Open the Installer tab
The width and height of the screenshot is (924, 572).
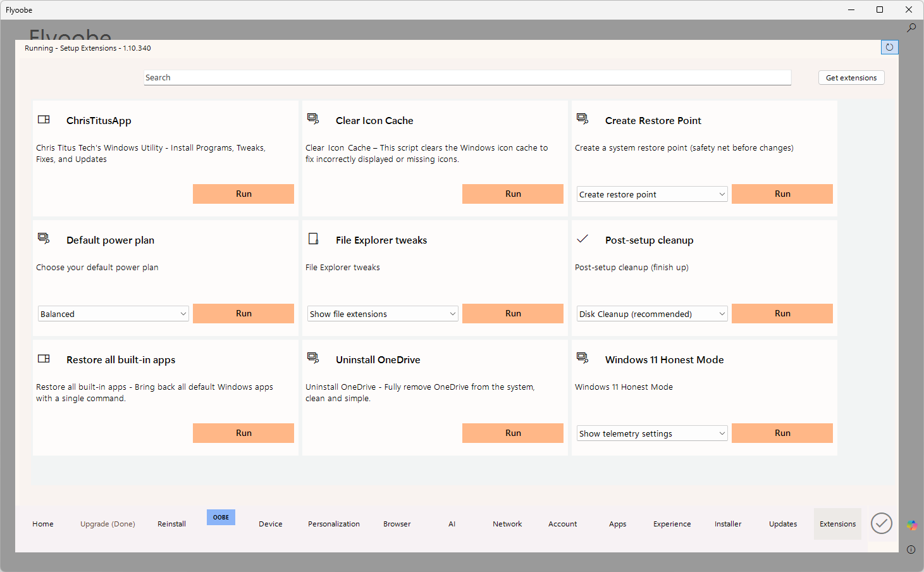pyautogui.click(x=728, y=524)
